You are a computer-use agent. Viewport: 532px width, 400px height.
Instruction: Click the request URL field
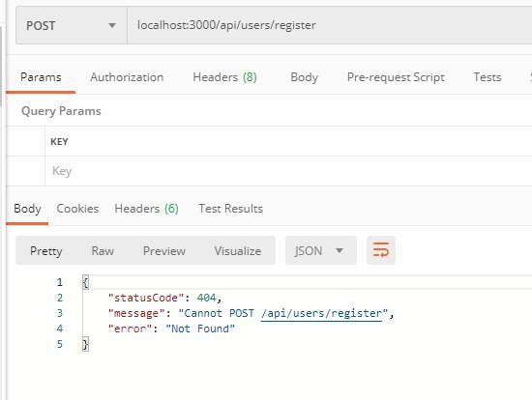pos(329,25)
